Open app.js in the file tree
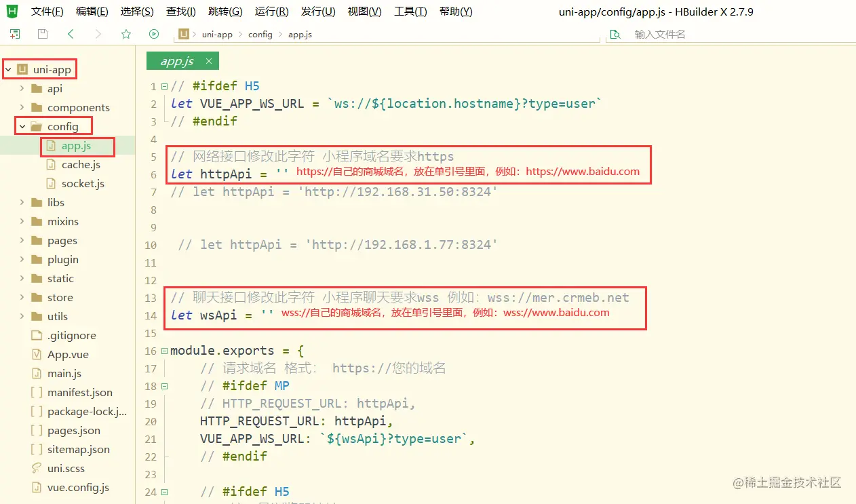Viewport: 856px width, 504px height. pyautogui.click(x=76, y=145)
